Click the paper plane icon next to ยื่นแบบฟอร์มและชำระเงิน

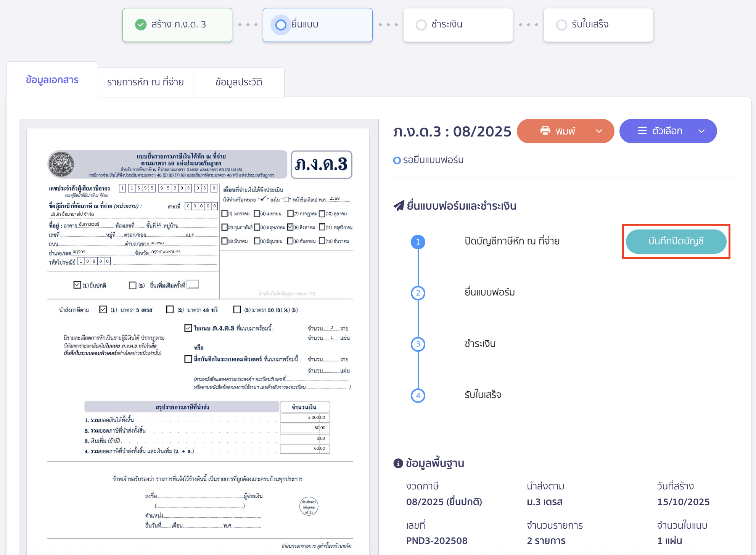point(399,205)
